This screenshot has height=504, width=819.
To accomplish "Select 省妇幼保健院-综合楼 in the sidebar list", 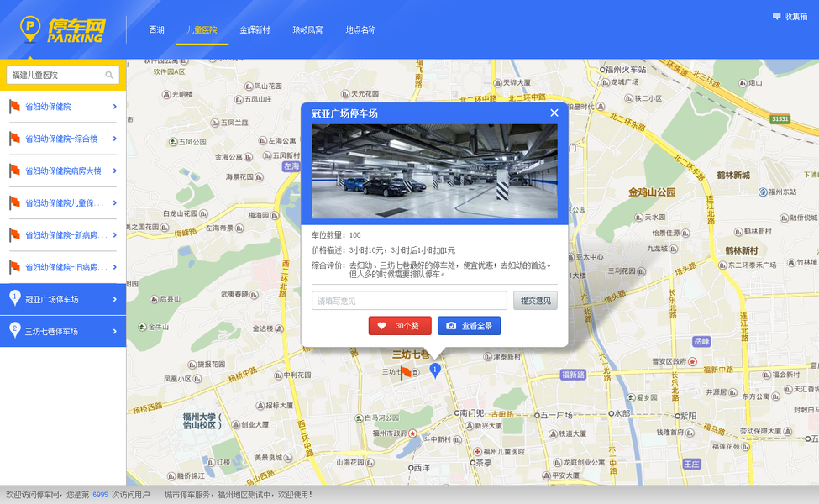I will pyautogui.click(x=63, y=139).
